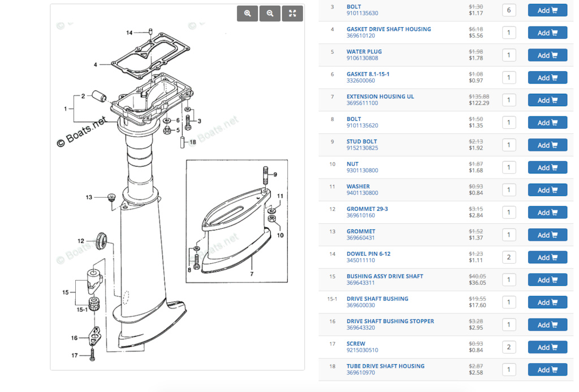
Task: Add DRIVE SHAFT BUSHING to cart
Action: [x=547, y=302]
